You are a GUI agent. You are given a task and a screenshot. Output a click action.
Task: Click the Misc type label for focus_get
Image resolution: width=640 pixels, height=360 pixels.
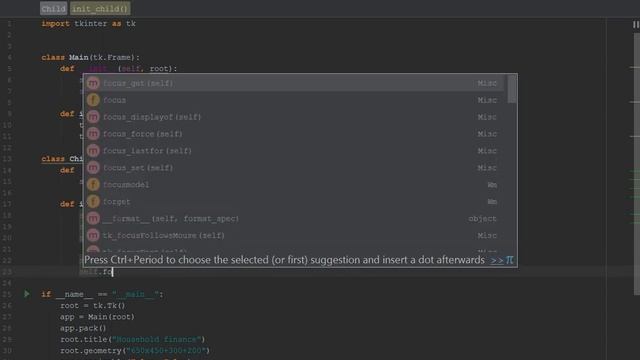pyautogui.click(x=487, y=83)
